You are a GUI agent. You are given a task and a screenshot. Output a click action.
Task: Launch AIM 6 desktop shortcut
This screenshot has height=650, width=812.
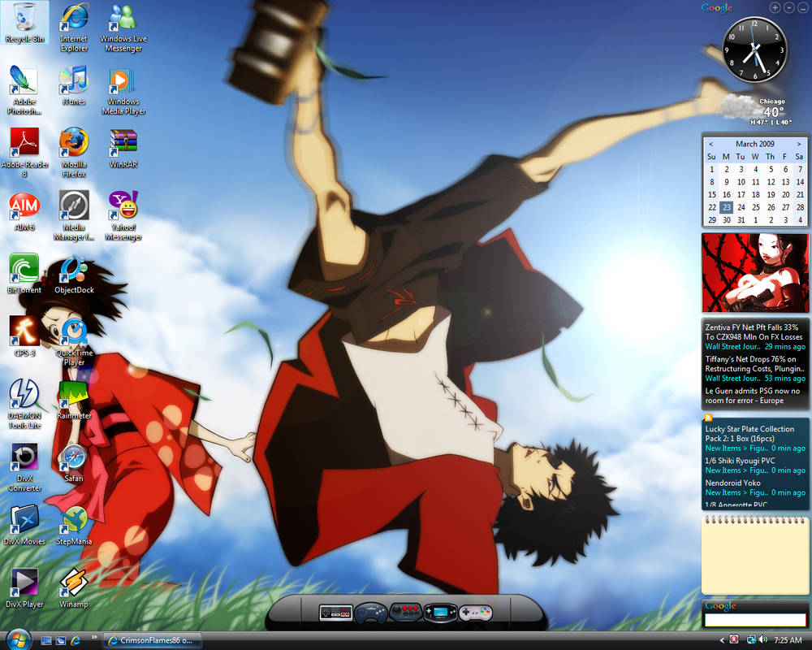pos(24,211)
